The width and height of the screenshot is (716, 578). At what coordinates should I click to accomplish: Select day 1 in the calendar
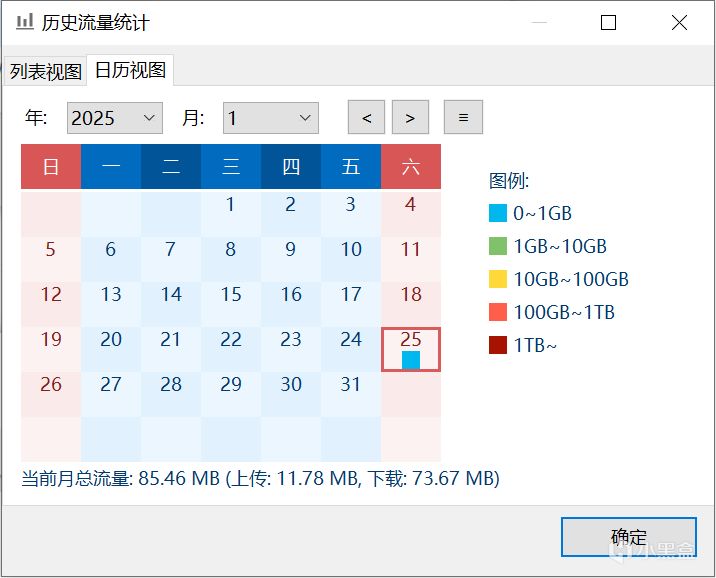coord(231,213)
